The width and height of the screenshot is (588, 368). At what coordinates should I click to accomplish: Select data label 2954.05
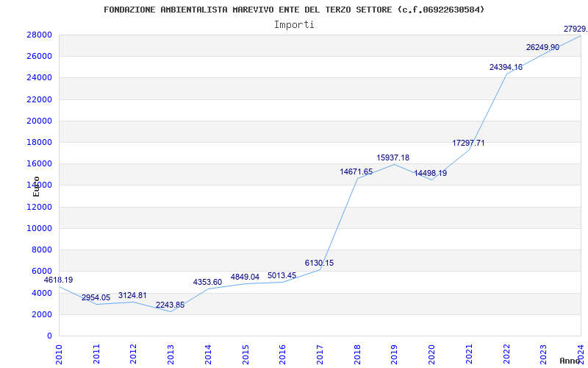(96, 297)
